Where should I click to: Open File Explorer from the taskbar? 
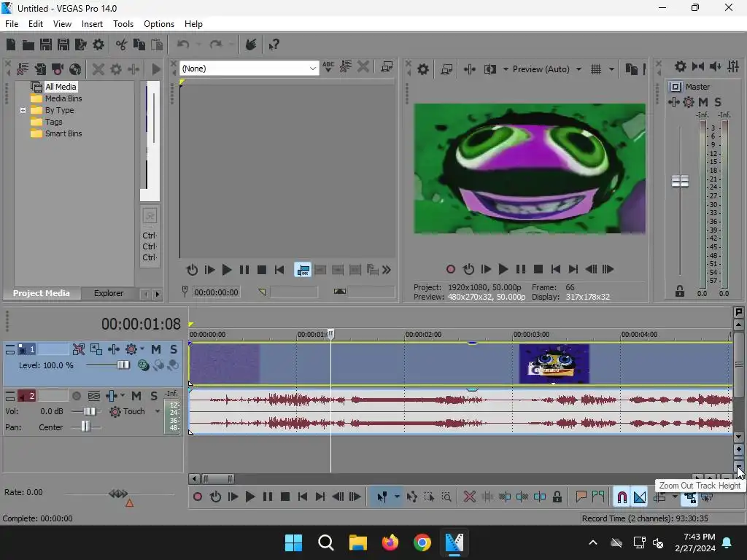point(357,542)
